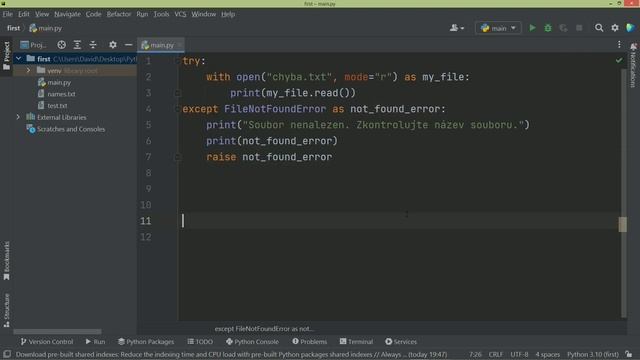Open the Window menu
640x360 pixels.
pos(204,14)
